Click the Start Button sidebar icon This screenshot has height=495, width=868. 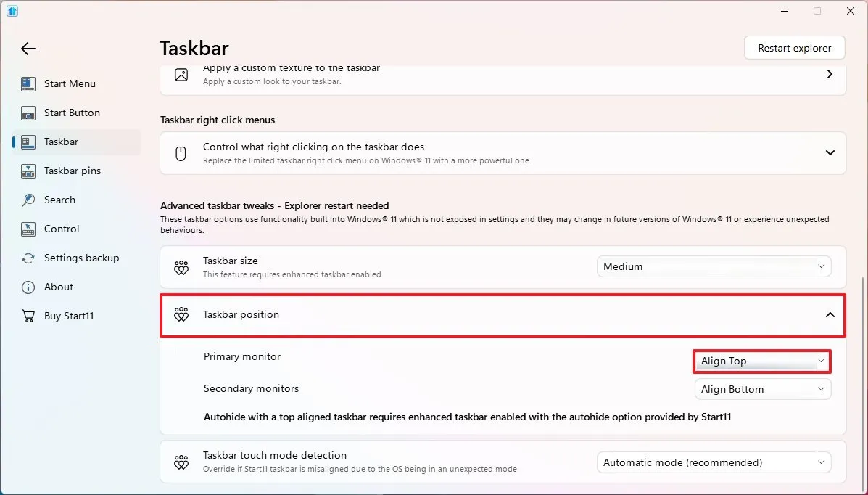[x=28, y=113]
